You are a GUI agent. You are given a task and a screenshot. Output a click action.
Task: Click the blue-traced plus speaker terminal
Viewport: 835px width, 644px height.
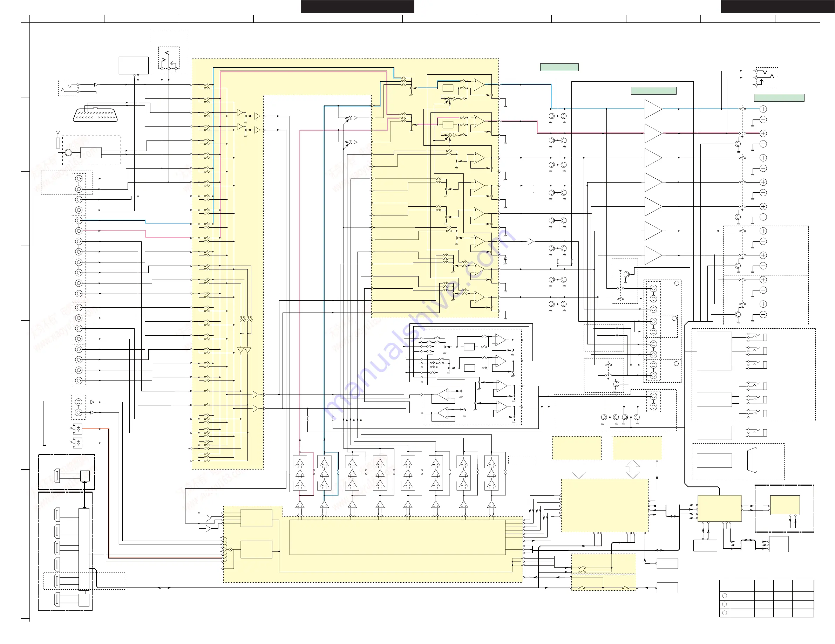763,109
